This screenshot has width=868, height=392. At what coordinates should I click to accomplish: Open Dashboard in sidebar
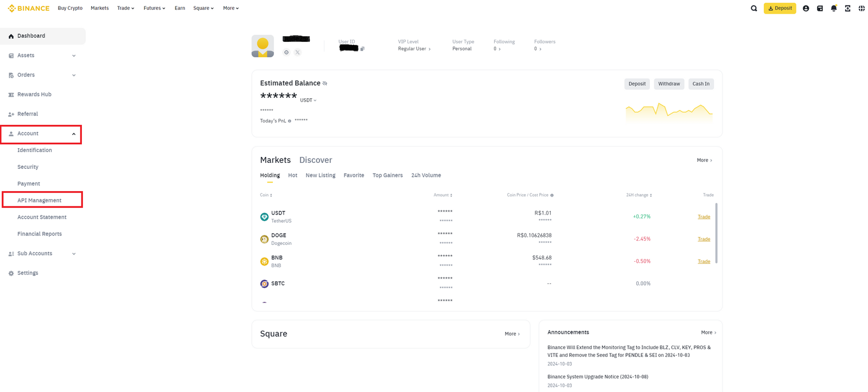43,36
